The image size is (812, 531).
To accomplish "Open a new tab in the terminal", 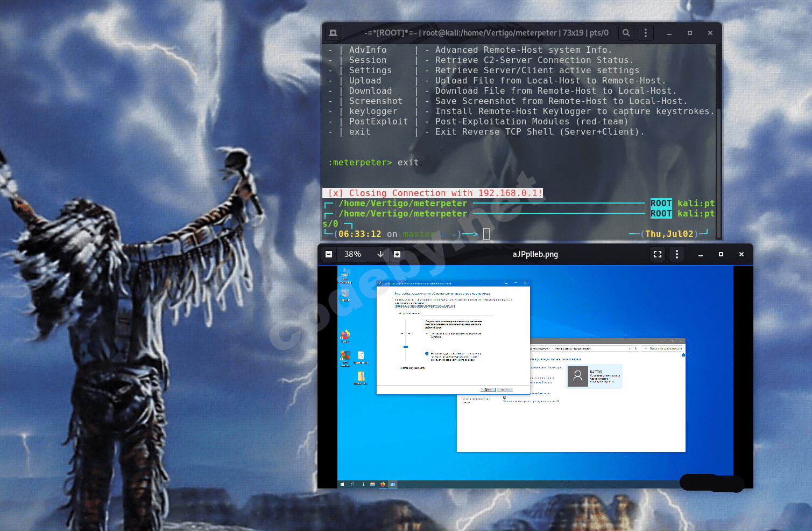I will [x=333, y=33].
